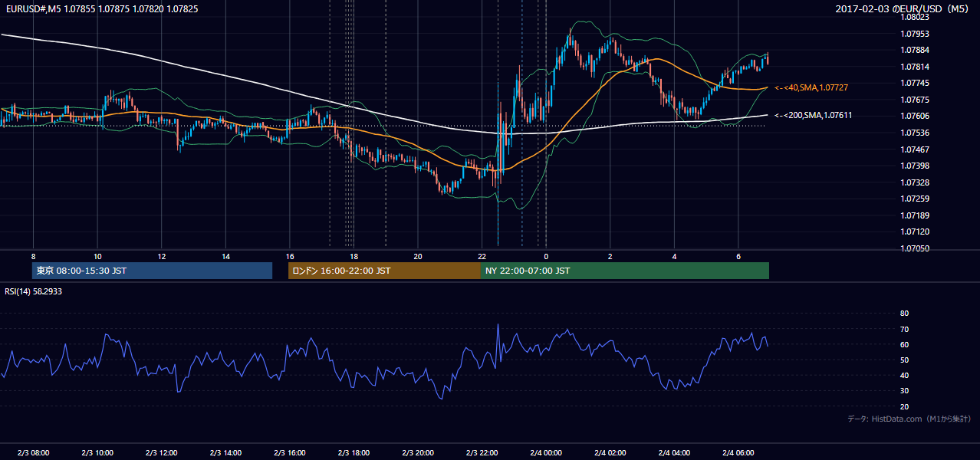The image size is (980, 460).
Task: Click the 4 hour label under price chart
Action: [x=674, y=256]
